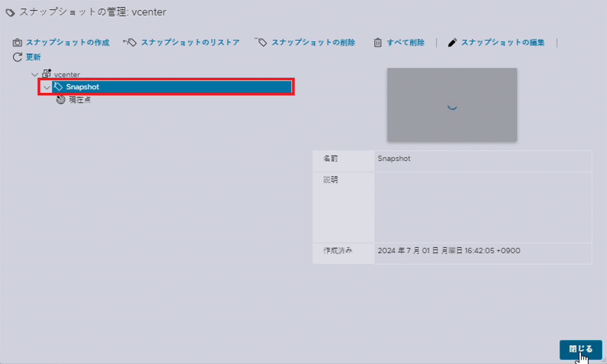Click the refresh icon next to 更新

tap(17, 57)
